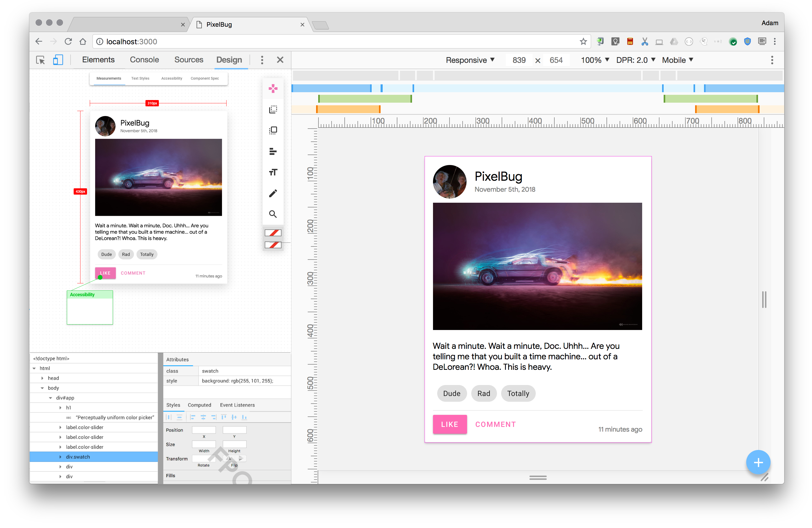The width and height of the screenshot is (812, 528).
Task: Reload the localhost page
Action: pos(68,42)
